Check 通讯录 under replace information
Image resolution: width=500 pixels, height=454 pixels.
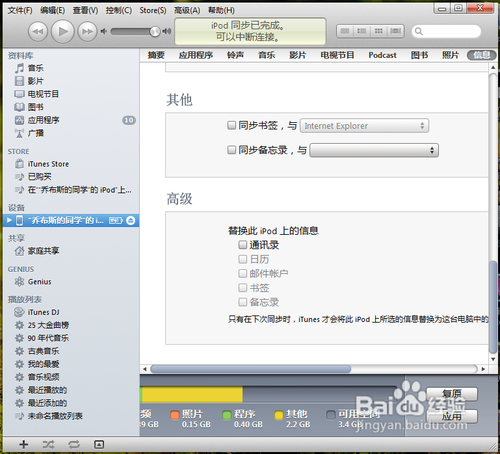(x=243, y=245)
